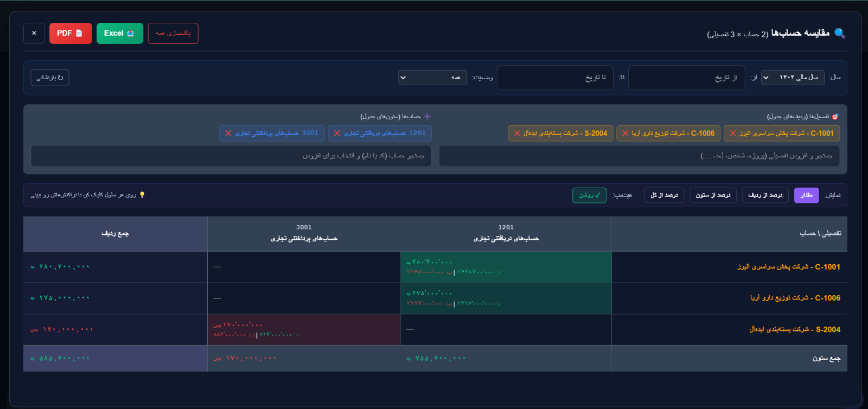Viewport: 868px width, 409px height.
Task: Click the grand total ۵۸۵,۴۰۰,۰۰۰ cell
Action: (x=116, y=359)
